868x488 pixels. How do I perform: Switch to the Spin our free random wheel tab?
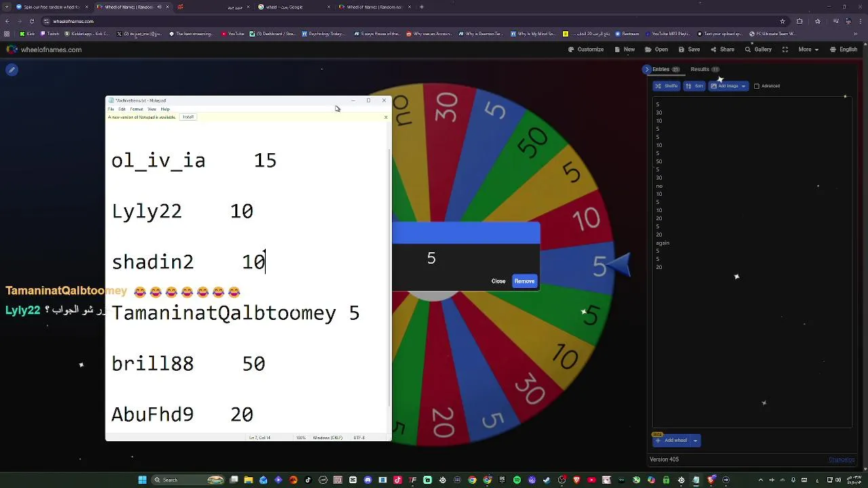coord(47,7)
